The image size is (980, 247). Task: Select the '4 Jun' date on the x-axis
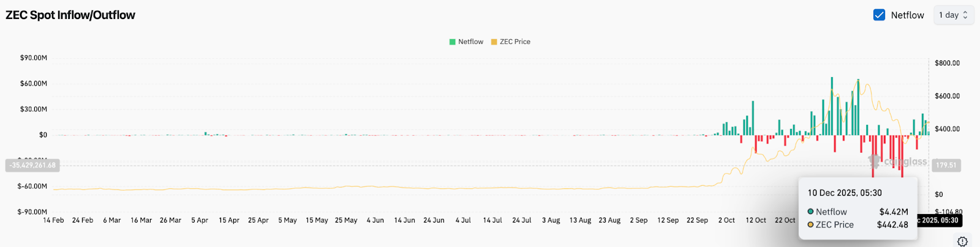point(375,220)
